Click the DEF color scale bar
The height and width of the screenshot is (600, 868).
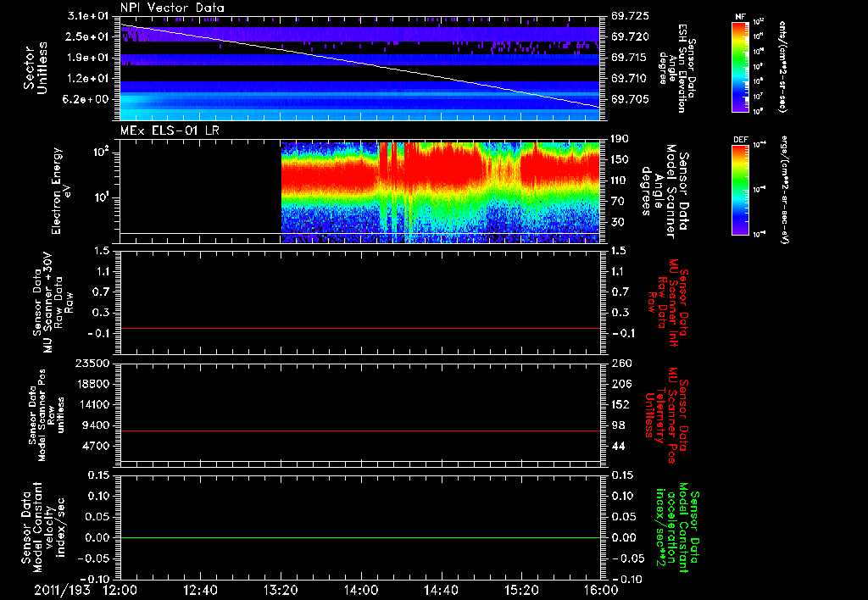tap(740, 190)
